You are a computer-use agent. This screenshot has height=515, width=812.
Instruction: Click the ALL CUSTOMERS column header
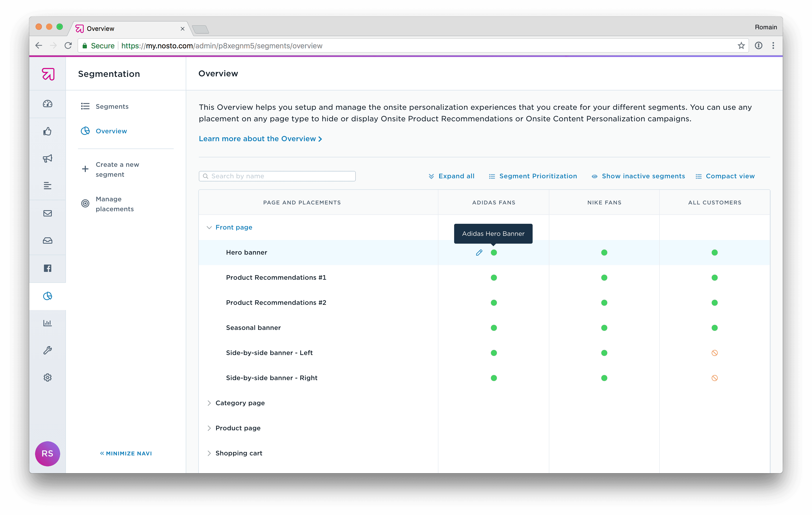point(714,203)
